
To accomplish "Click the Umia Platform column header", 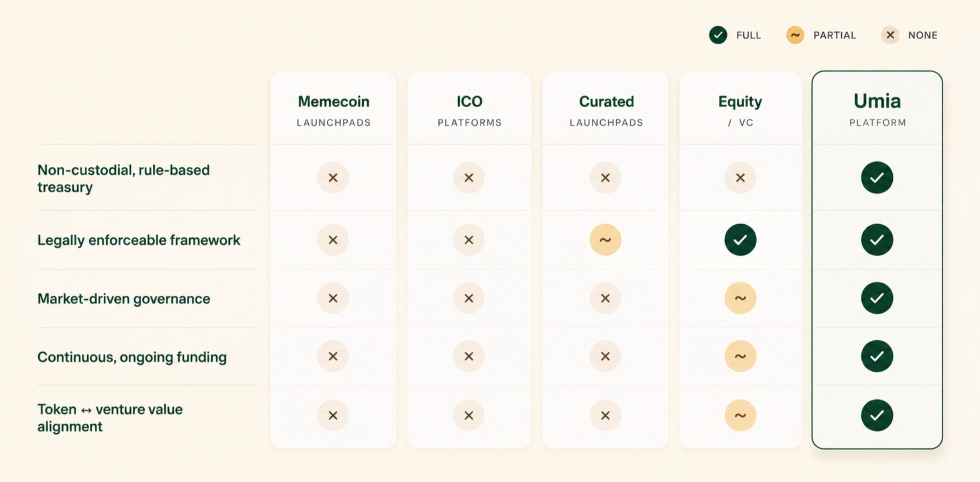I will pos(877,109).
